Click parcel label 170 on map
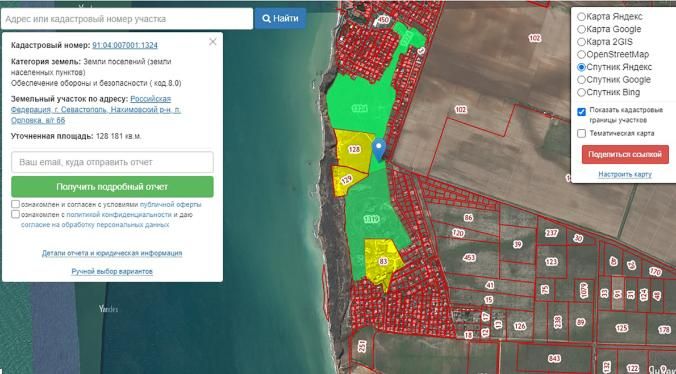676x374 pixels. 655,272
